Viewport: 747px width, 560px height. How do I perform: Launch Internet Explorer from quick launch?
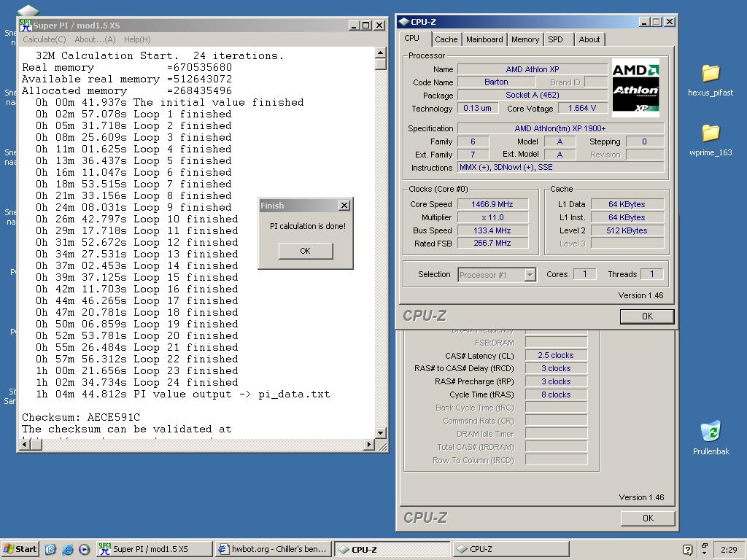[68, 549]
